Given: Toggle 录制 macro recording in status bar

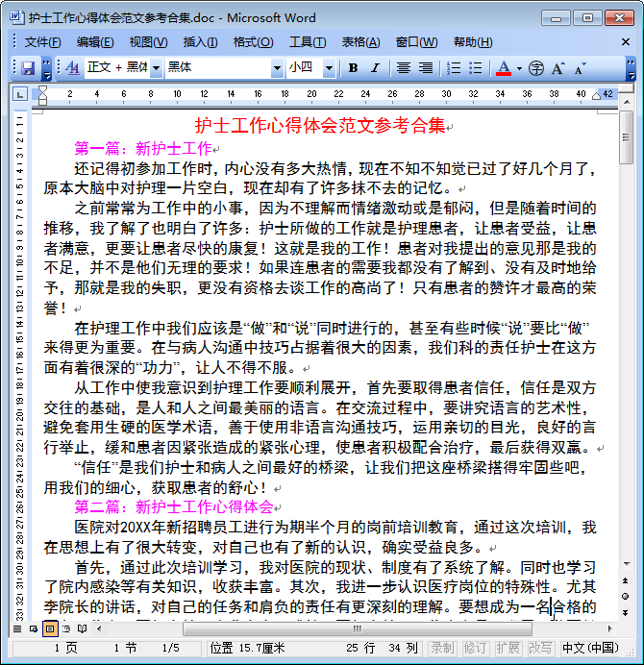Looking at the screenshot, I should click(x=442, y=648).
